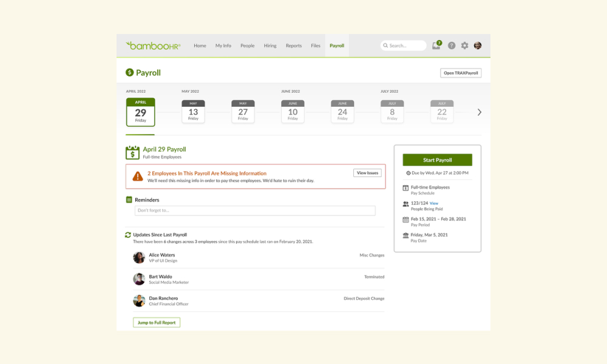Click the Reminders 'Don't forget to...' field
Viewport: 607px width, 364px height.
(255, 211)
